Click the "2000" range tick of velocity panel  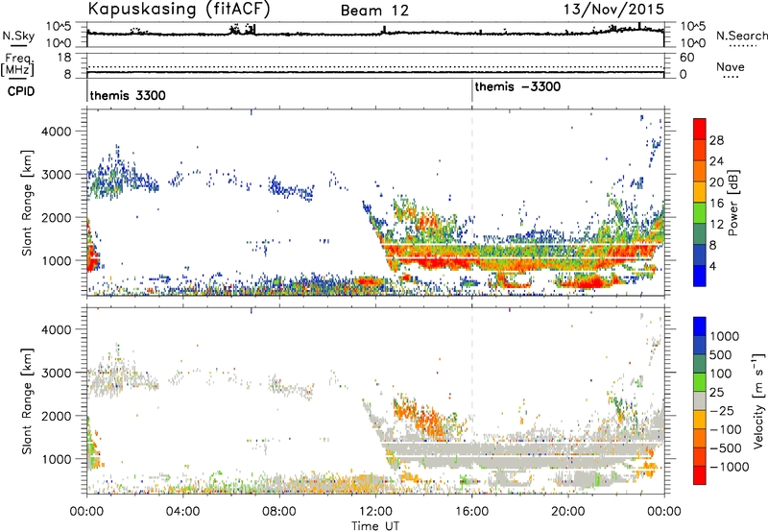pos(58,416)
